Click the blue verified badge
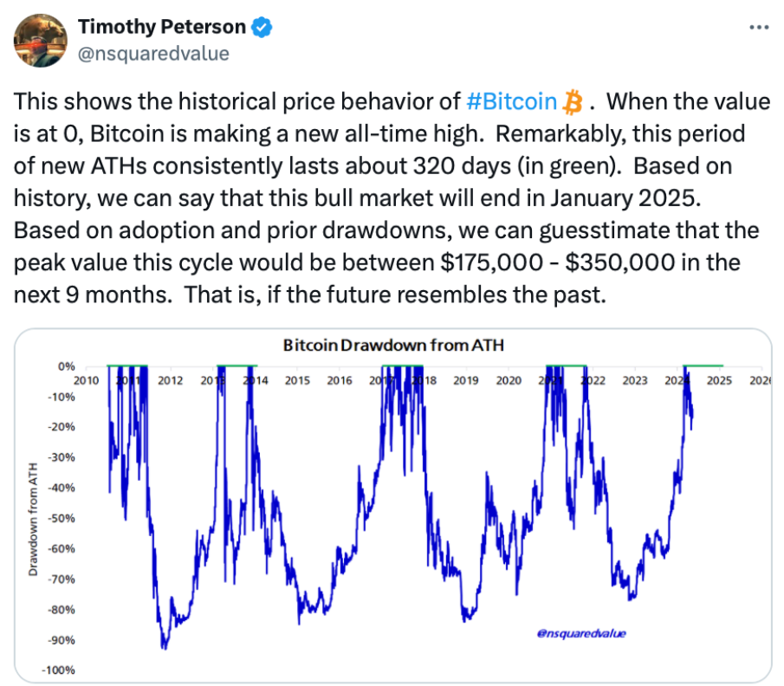 (x=262, y=27)
